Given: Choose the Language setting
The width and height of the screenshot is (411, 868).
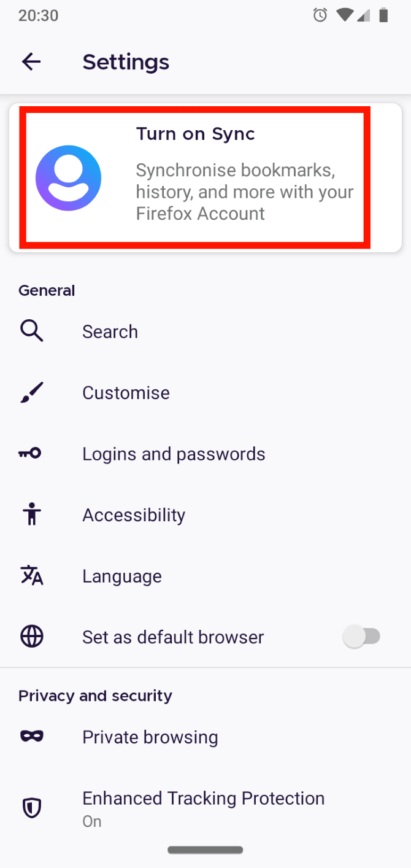Looking at the screenshot, I should 122,576.
